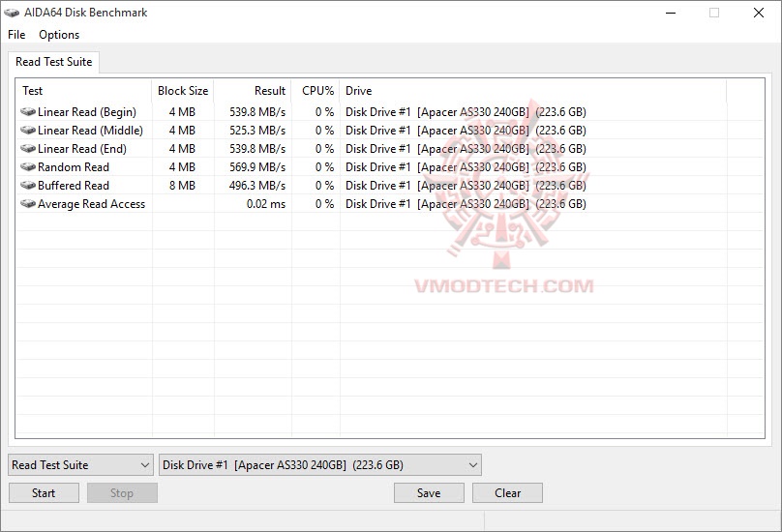Open the File menu
This screenshot has width=782, height=532.
[x=16, y=35]
